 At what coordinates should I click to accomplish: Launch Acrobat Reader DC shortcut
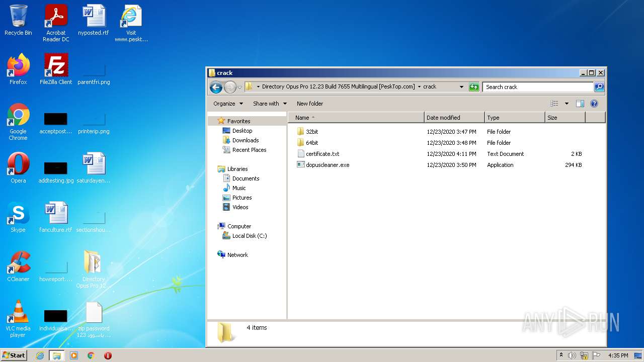pos(56,23)
